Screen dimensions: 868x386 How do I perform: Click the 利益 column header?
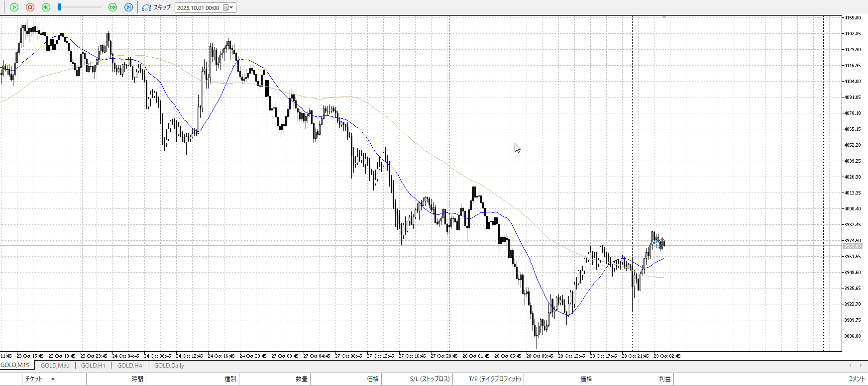point(664,379)
